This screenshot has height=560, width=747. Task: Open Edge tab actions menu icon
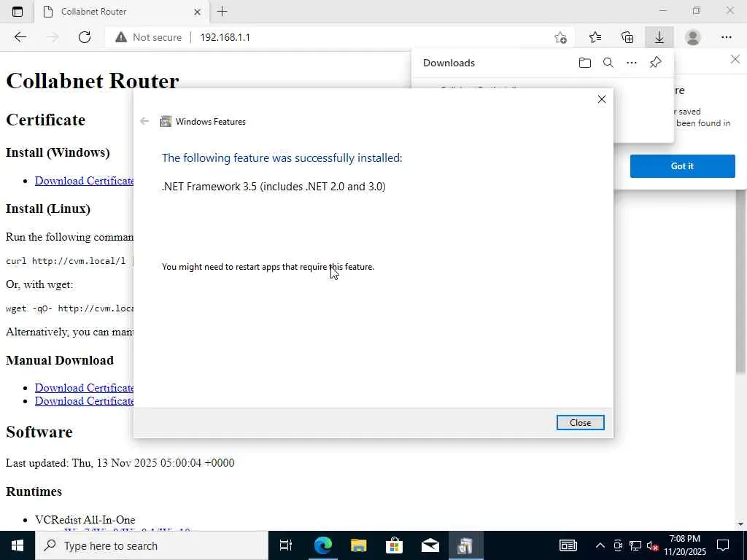18,12
